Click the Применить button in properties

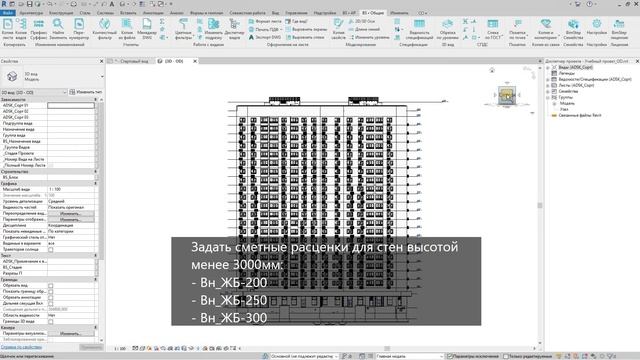pos(91,347)
